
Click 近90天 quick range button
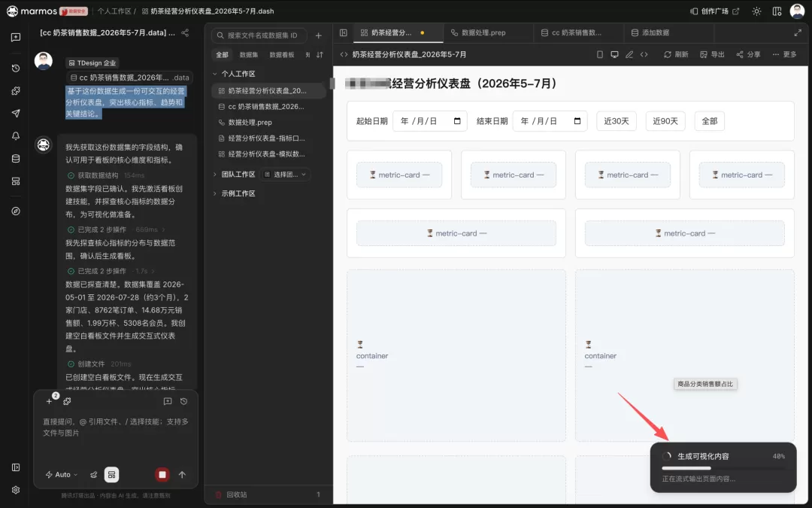[x=665, y=120]
